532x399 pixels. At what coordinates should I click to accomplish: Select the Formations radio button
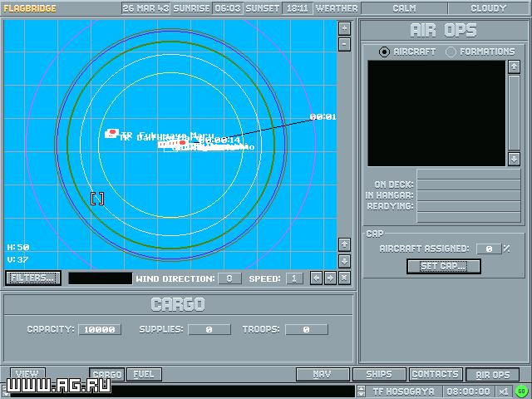451,52
